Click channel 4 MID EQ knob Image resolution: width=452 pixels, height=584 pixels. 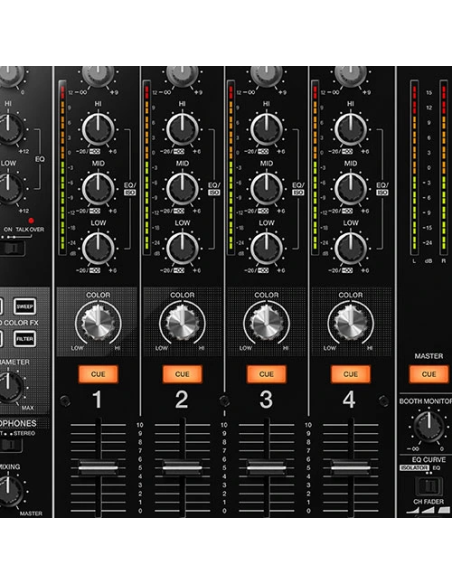pyautogui.click(x=350, y=189)
